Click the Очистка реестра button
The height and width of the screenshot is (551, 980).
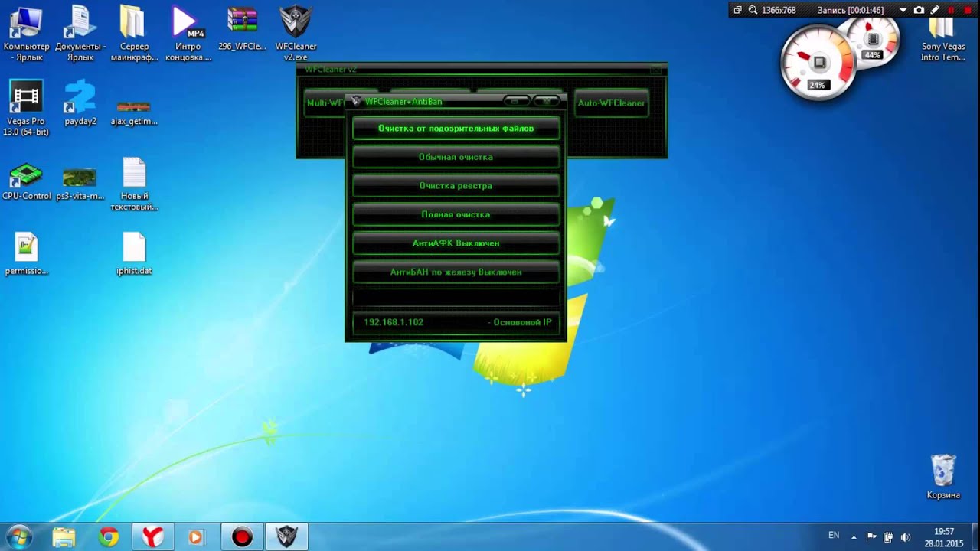(456, 186)
